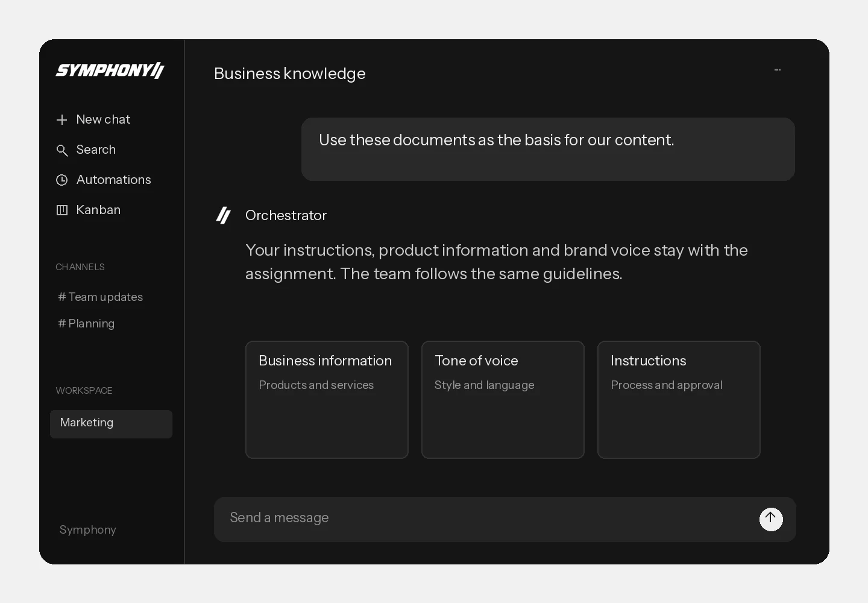This screenshot has height=603, width=868.
Task: Click the user message about documents
Action: (x=548, y=149)
